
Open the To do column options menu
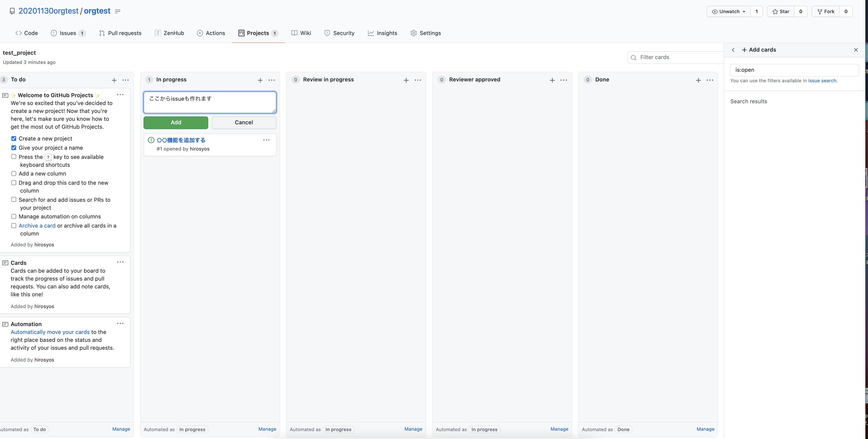click(125, 80)
